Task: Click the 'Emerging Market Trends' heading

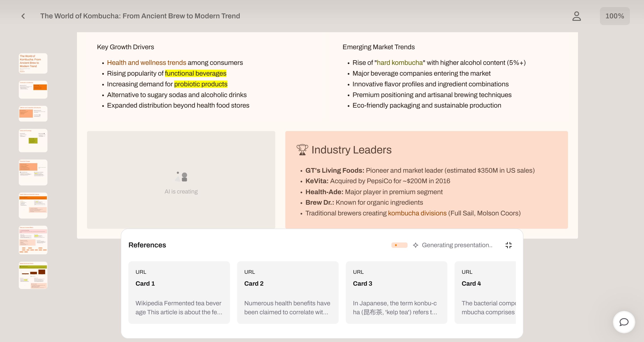Action: point(378,47)
